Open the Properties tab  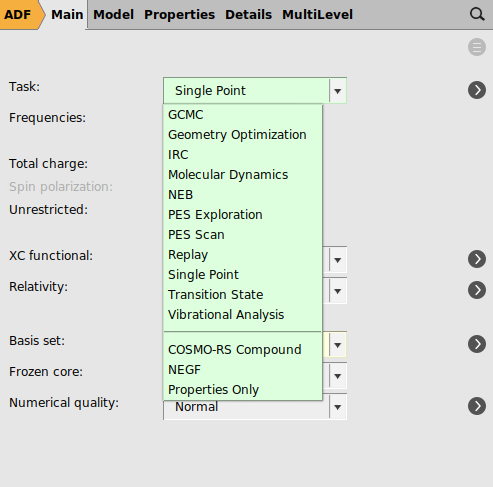(x=179, y=15)
